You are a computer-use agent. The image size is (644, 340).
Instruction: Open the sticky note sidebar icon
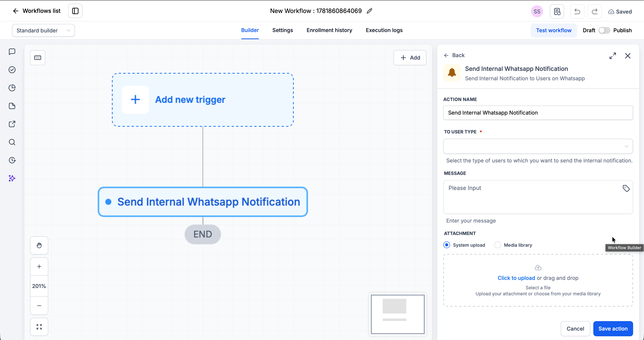click(12, 106)
